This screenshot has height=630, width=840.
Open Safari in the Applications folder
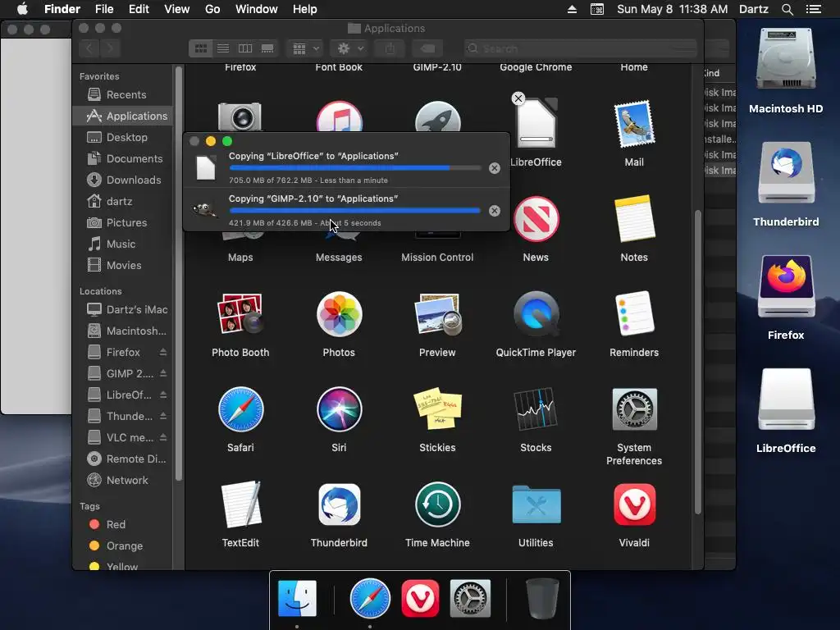[x=240, y=409]
